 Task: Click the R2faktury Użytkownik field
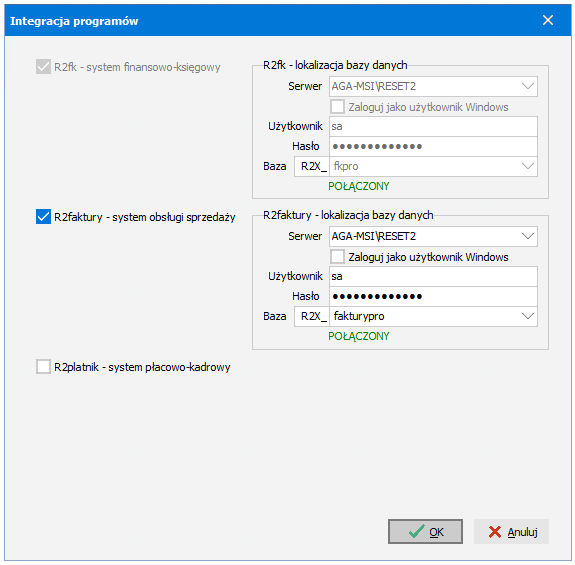point(433,276)
